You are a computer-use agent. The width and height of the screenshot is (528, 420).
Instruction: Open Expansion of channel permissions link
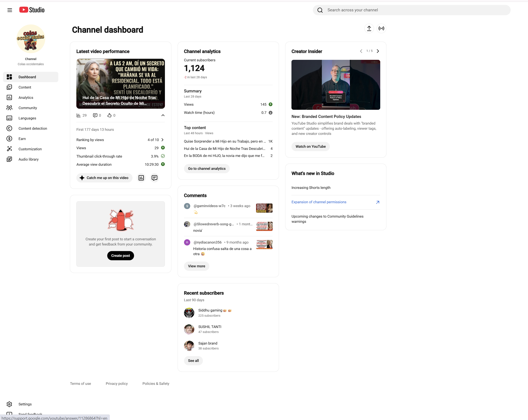pyautogui.click(x=319, y=202)
